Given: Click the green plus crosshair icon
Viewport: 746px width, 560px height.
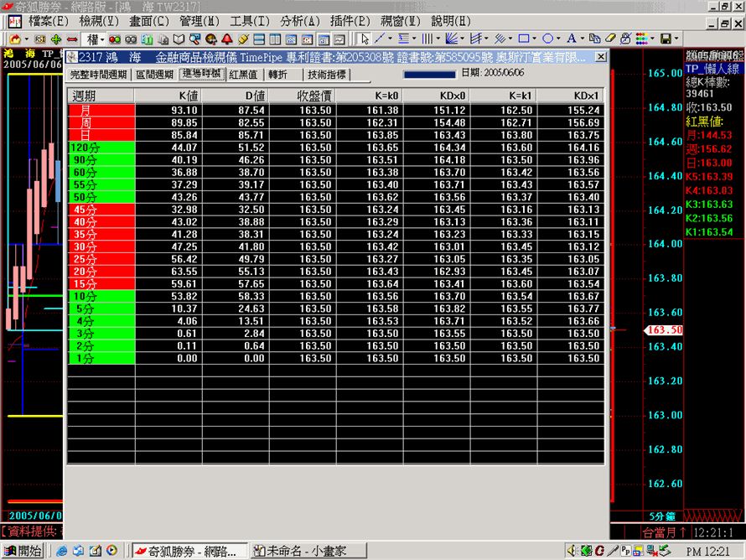Looking at the screenshot, I should (x=56, y=39).
